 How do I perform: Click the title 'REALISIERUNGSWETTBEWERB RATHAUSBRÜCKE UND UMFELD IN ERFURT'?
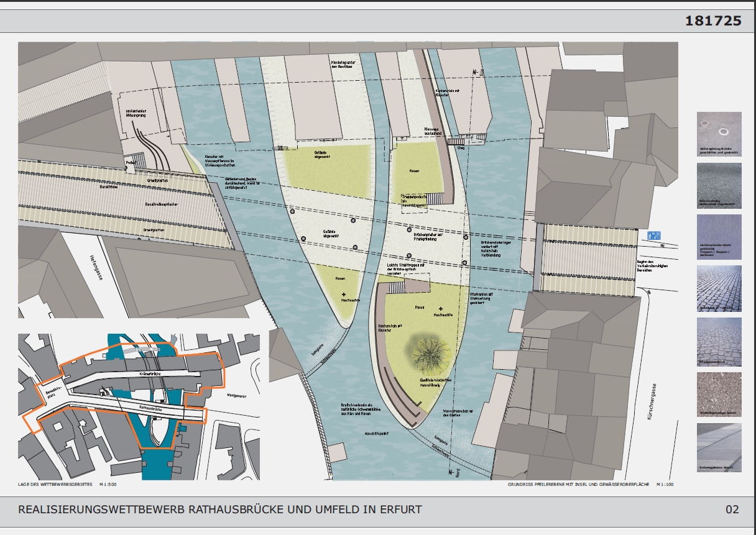pyautogui.click(x=220, y=510)
